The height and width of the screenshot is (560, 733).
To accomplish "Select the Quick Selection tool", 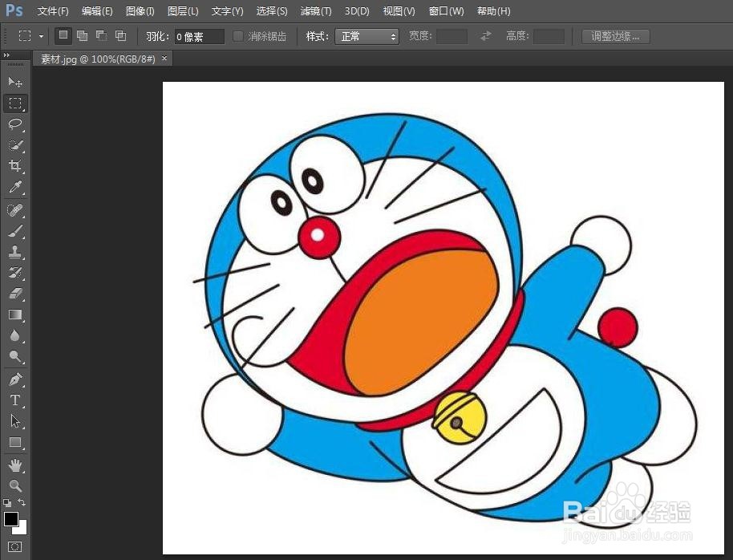I will click(15, 145).
